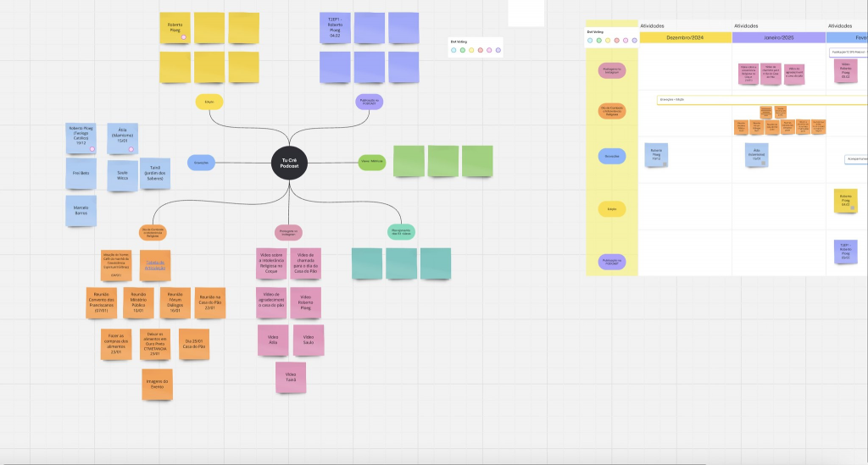
Task: Pick the purple dot in standalone Dot Voting widget
Action: pyautogui.click(x=498, y=51)
